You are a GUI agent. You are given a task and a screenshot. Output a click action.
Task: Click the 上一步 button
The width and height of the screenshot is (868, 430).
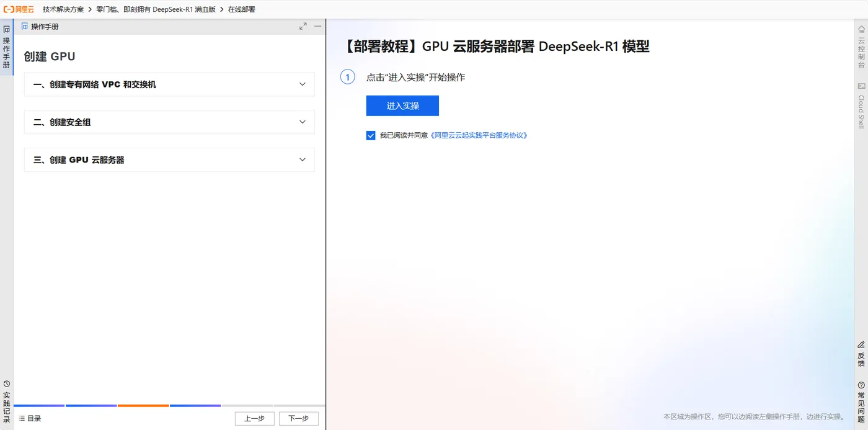[x=254, y=418]
